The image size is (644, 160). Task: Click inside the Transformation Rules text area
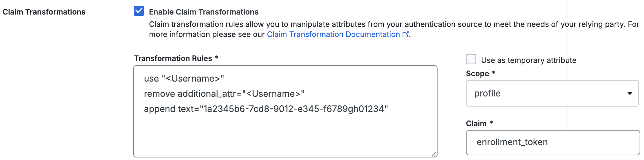coord(285,136)
